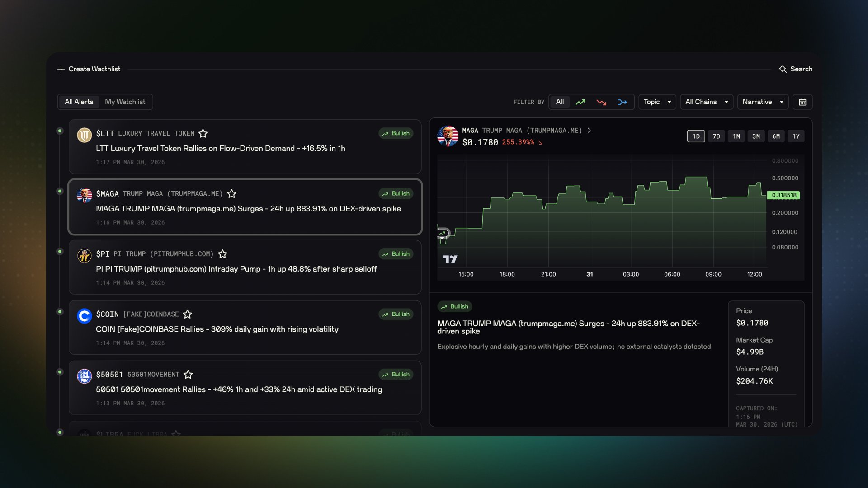The width and height of the screenshot is (868, 488).
Task: Select the All Alerts tab
Action: (x=79, y=102)
